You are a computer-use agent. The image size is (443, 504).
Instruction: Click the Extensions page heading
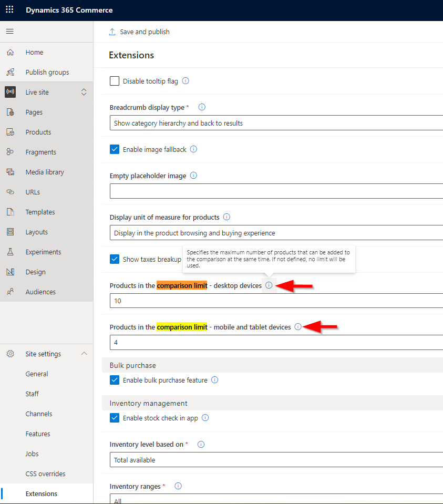pyautogui.click(x=131, y=55)
